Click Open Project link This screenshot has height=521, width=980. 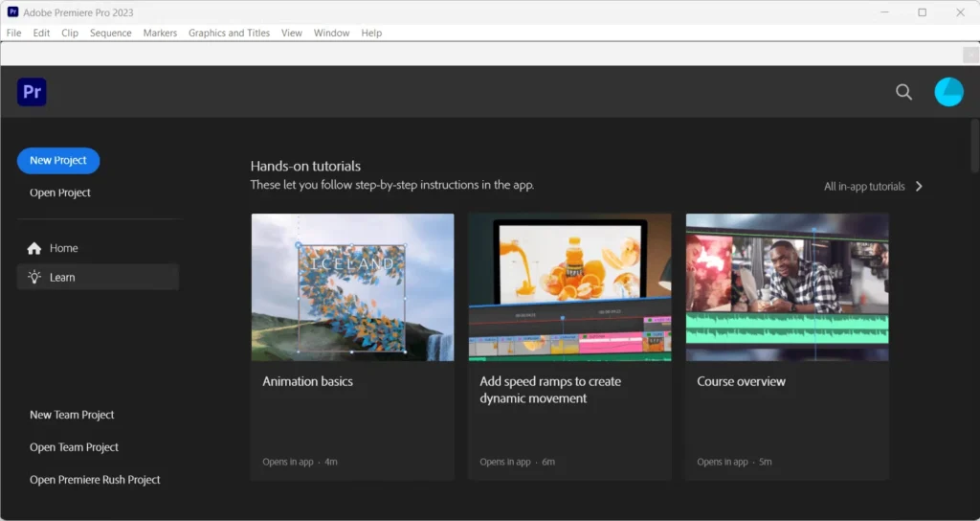click(x=60, y=193)
